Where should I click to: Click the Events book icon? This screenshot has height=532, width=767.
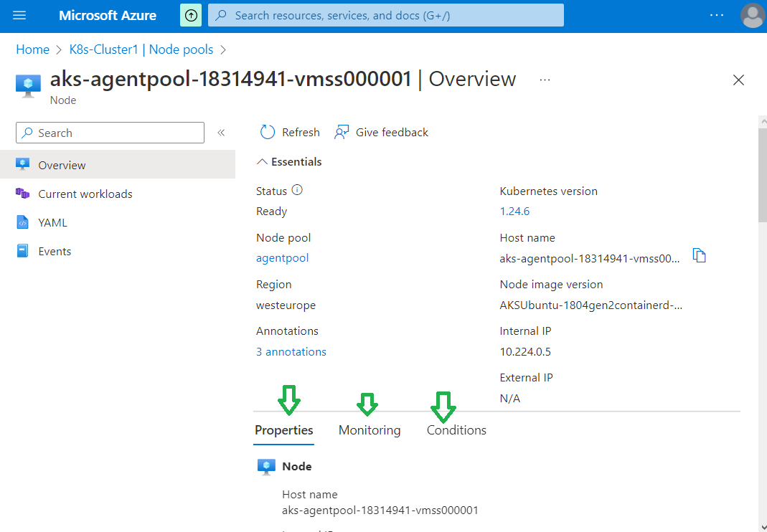pos(22,251)
